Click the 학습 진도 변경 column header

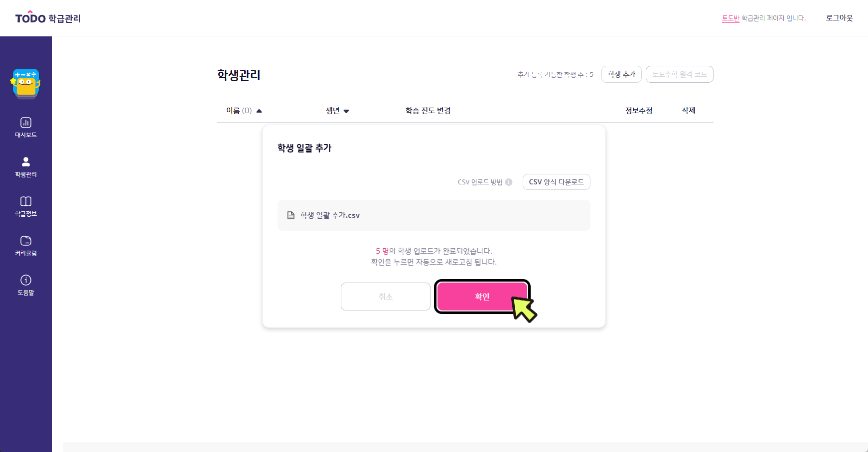pos(428,111)
